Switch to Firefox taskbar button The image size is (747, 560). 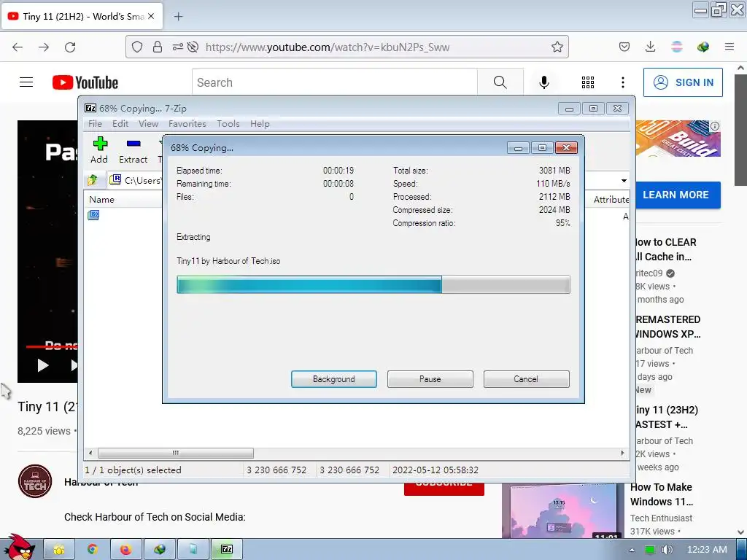point(125,550)
